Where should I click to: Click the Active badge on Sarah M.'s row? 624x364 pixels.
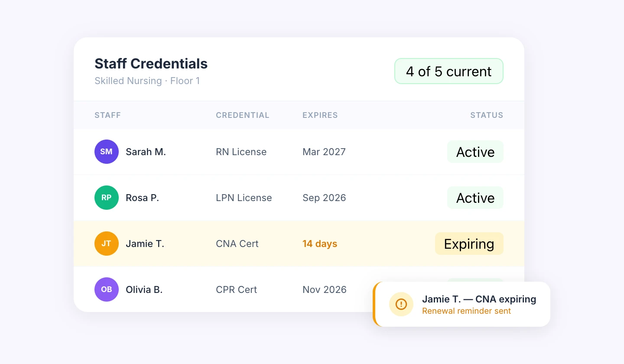point(475,152)
